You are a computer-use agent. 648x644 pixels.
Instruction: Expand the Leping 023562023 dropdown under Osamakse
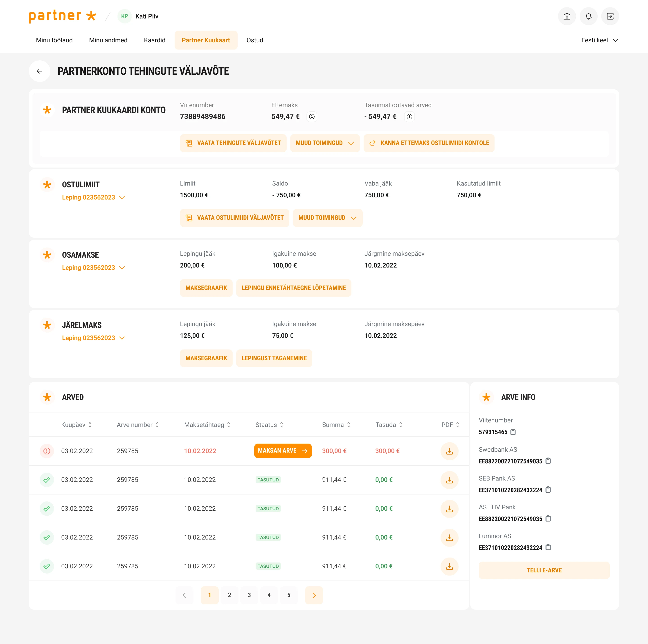[x=93, y=268]
